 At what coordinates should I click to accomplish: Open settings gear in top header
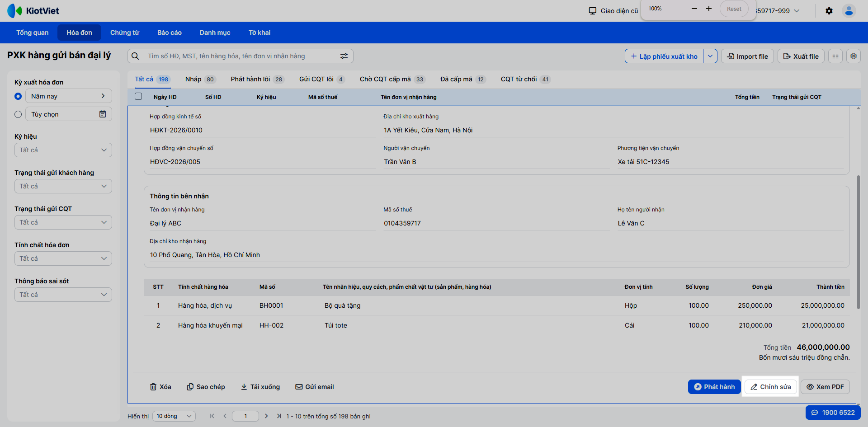(x=829, y=11)
